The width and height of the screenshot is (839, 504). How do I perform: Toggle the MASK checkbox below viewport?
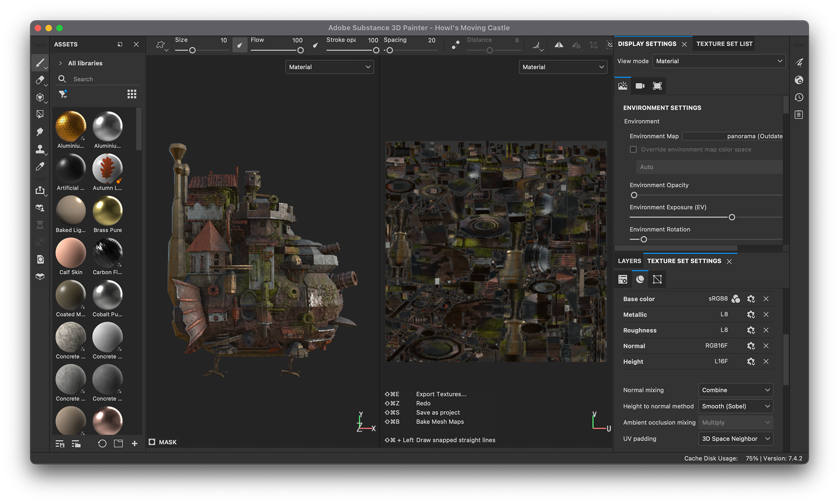pyautogui.click(x=152, y=442)
